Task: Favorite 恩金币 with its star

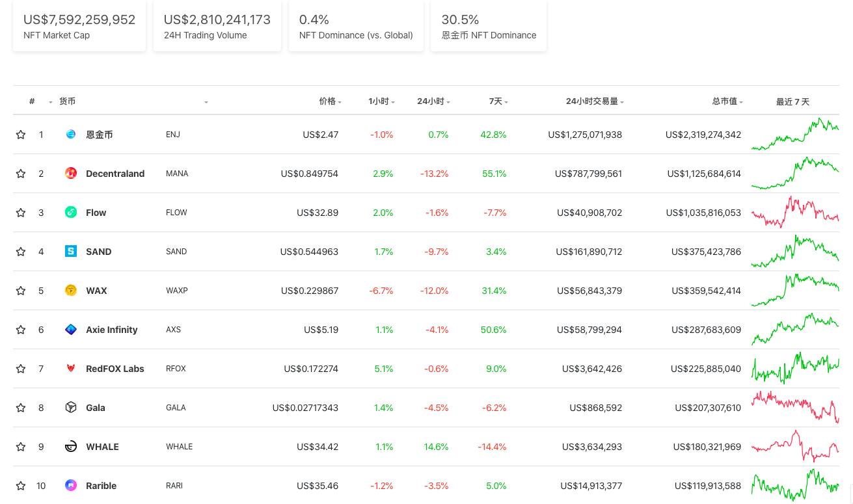Action: [x=21, y=135]
